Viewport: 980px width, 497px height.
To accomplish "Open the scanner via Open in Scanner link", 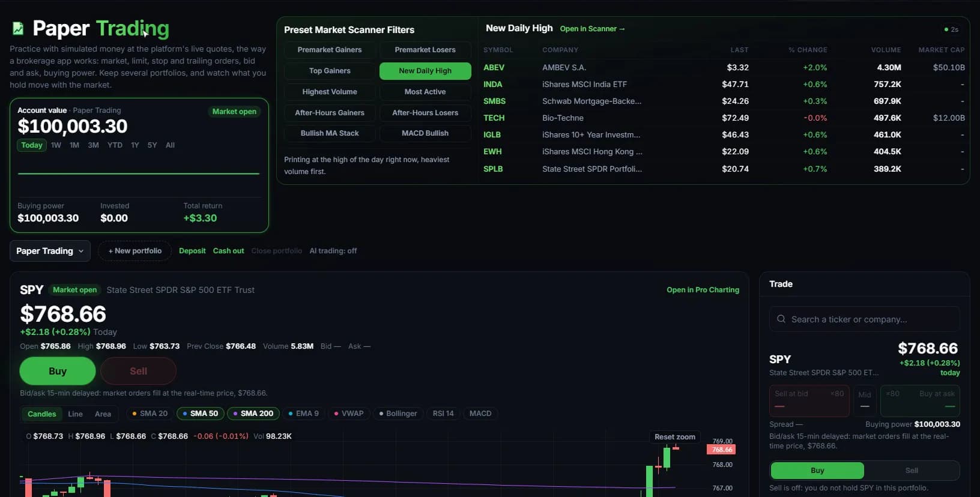I will click(592, 29).
